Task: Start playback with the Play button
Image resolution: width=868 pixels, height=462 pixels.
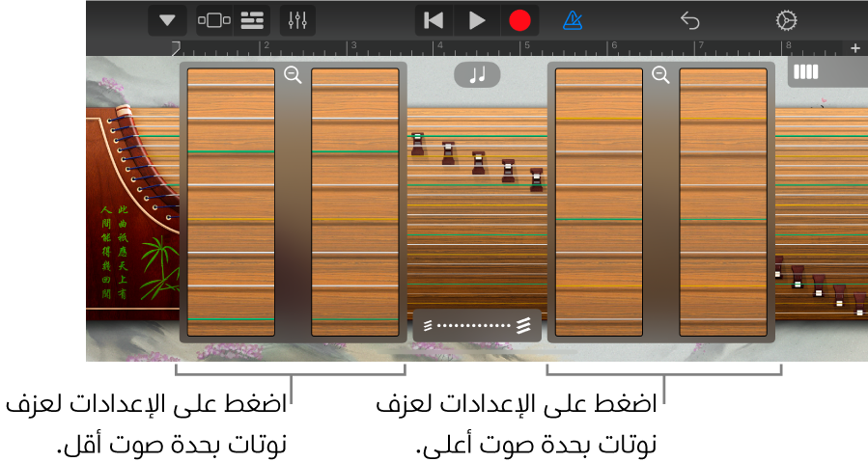Action: 477,21
